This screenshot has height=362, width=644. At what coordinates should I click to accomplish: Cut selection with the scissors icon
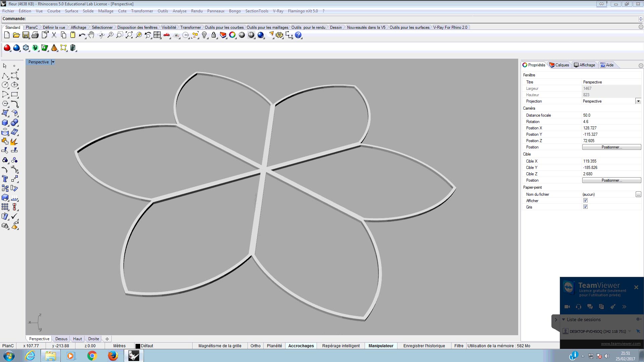pos(54,35)
